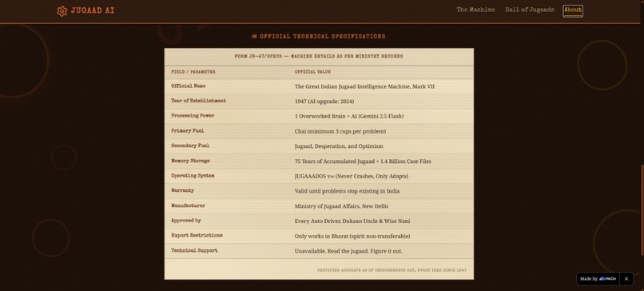Click 75 Years of Accumulated Jugaad value

tap(363, 161)
